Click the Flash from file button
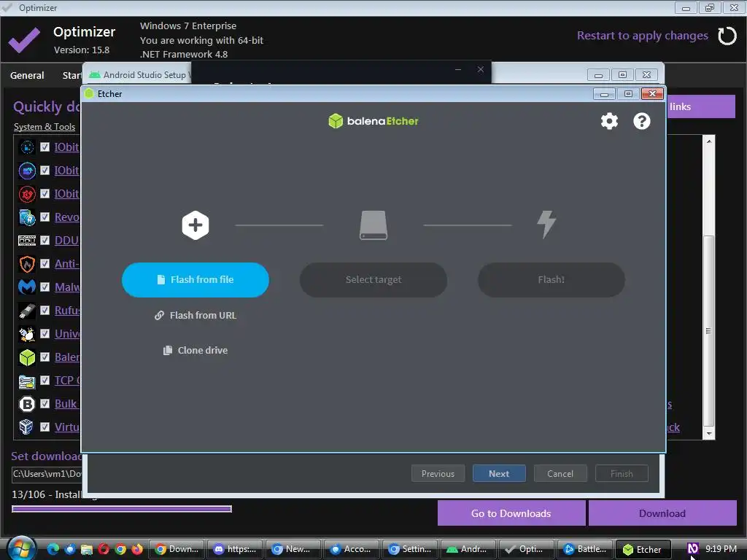The image size is (747, 560). (196, 279)
